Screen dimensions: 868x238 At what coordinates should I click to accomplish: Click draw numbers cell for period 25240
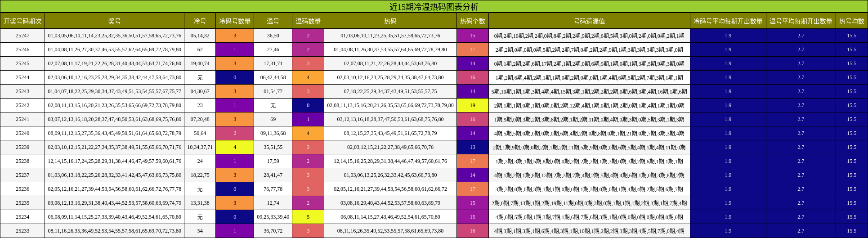coord(115,133)
